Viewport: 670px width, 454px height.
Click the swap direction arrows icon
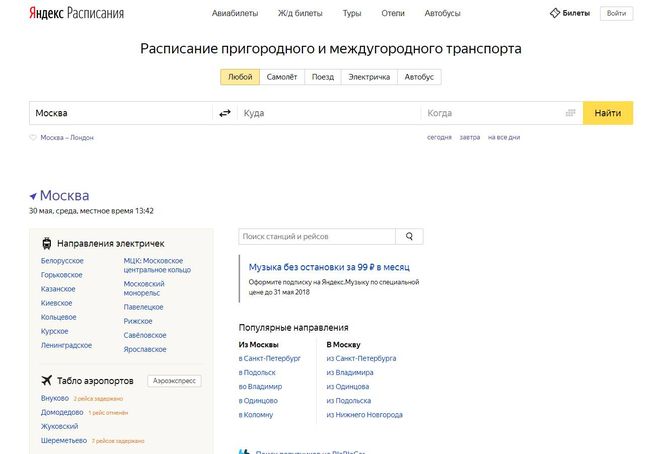[225, 113]
